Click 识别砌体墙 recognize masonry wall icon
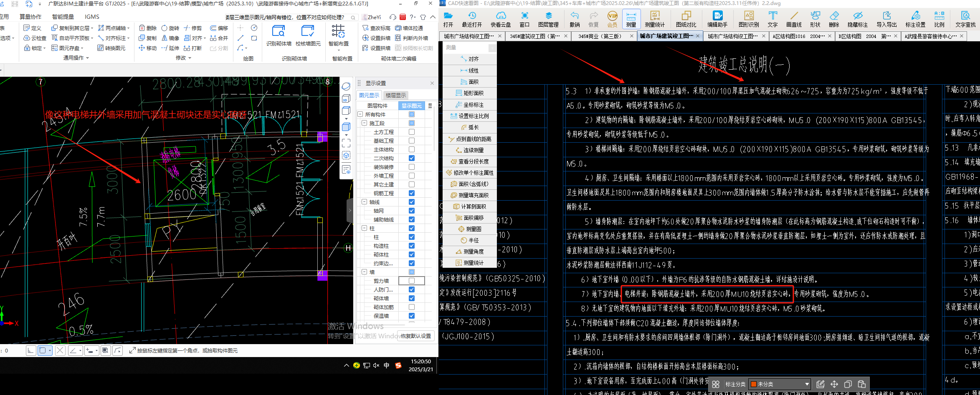980x395 pixels. (x=279, y=35)
